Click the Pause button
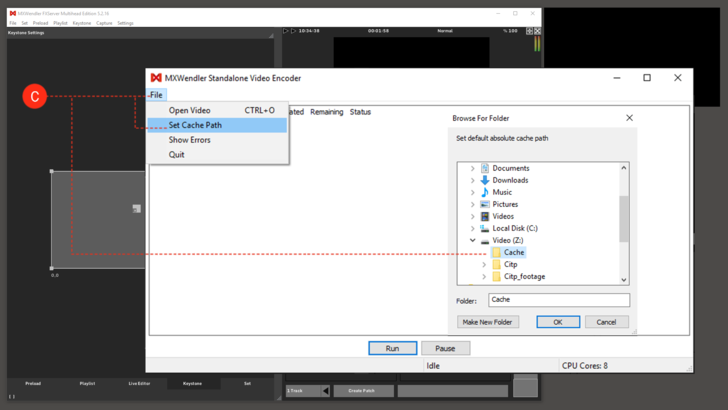This screenshot has width=728, height=410. [445, 348]
